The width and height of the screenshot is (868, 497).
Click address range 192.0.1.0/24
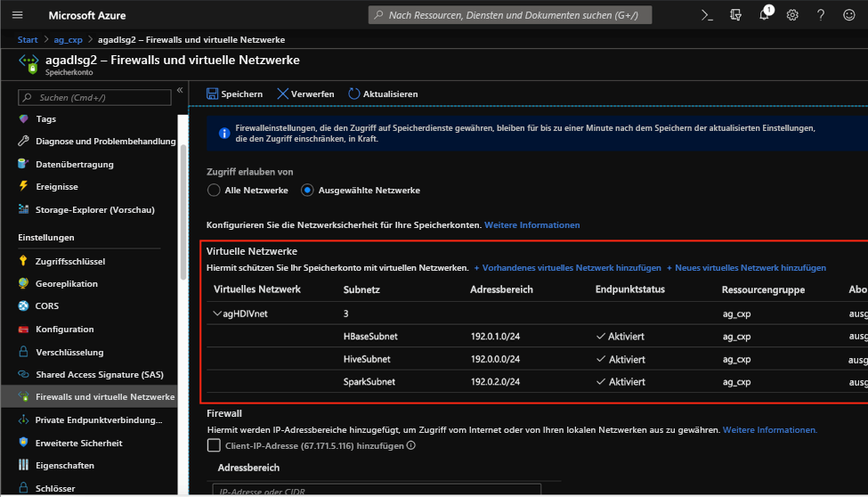point(496,337)
